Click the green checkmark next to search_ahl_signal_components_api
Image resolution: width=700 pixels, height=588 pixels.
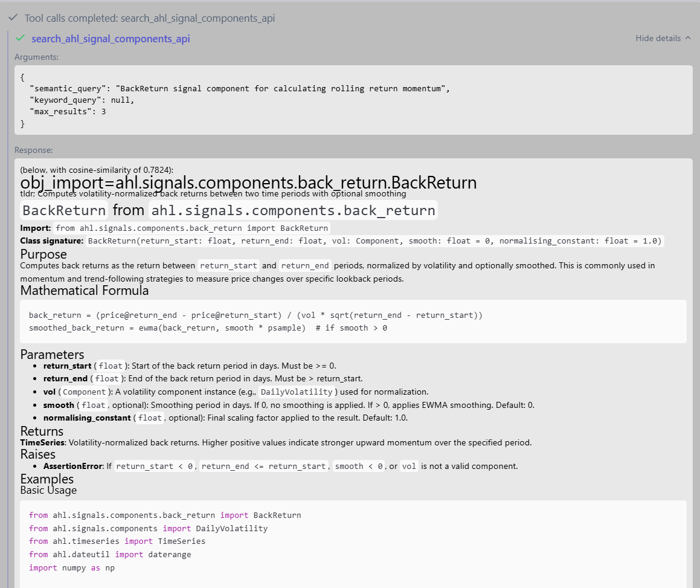tap(20, 39)
